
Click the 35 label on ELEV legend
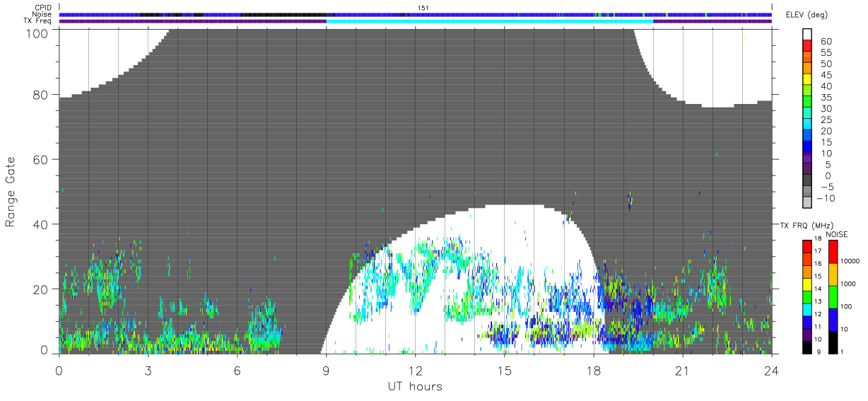pos(826,98)
